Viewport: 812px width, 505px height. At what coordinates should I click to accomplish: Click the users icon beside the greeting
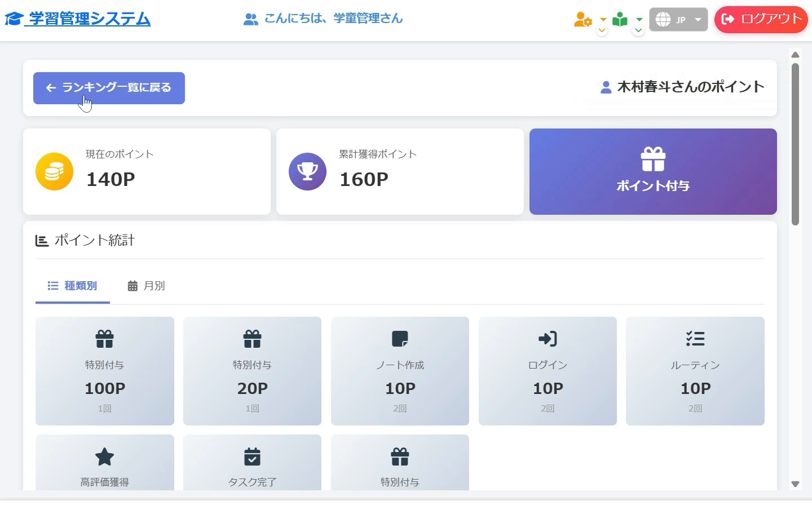250,19
